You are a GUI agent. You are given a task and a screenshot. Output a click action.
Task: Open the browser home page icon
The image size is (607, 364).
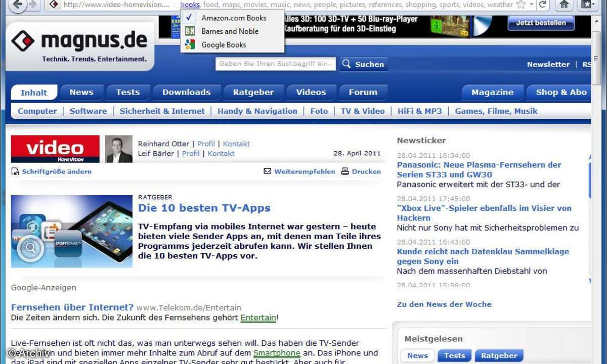pyautogui.click(x=565, y=5)
